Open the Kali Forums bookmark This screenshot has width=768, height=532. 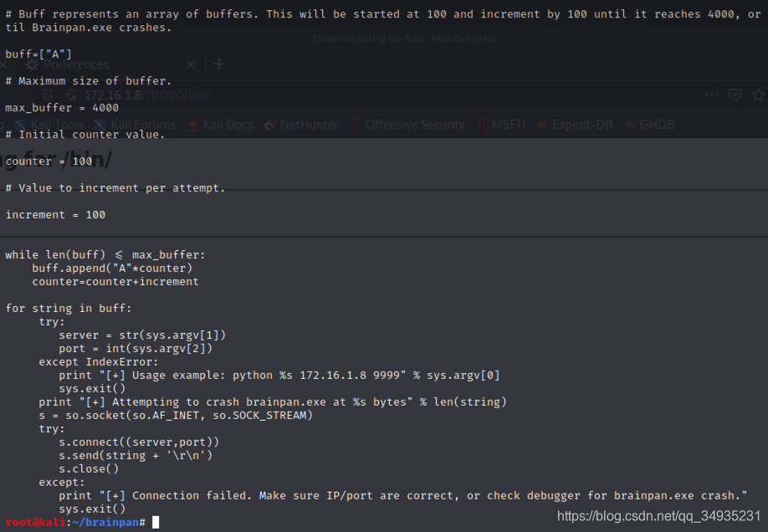[x=135, y=125]
